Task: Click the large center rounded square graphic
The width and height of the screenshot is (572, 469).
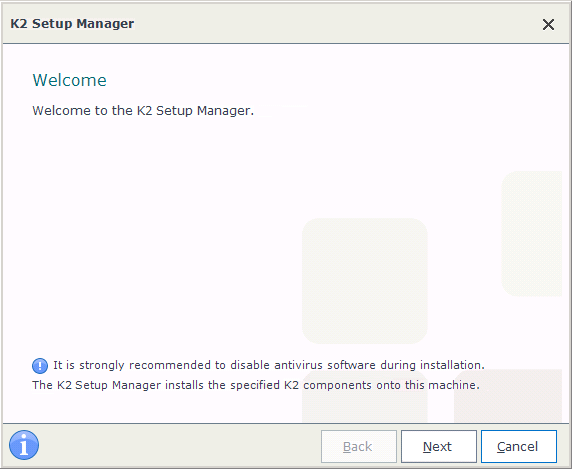Action: pyautogui.click(x=364, y=281)
